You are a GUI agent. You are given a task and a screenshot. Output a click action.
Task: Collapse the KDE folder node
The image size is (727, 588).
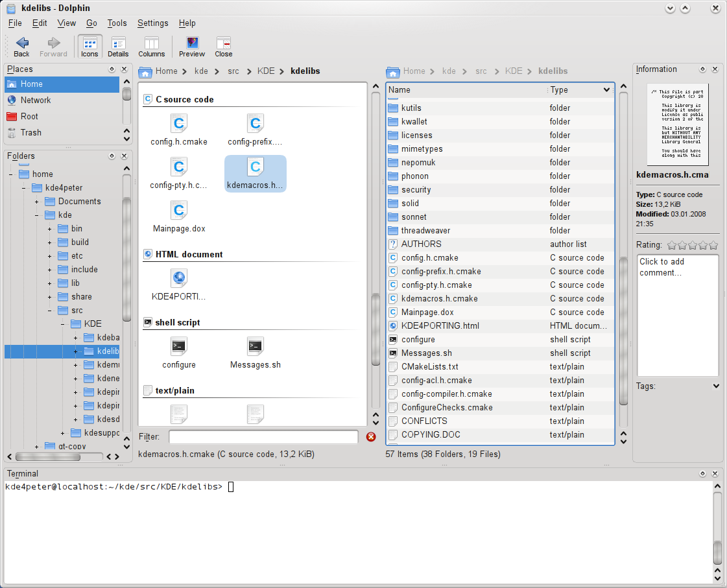pyautogui.click(x=63, y=324)
